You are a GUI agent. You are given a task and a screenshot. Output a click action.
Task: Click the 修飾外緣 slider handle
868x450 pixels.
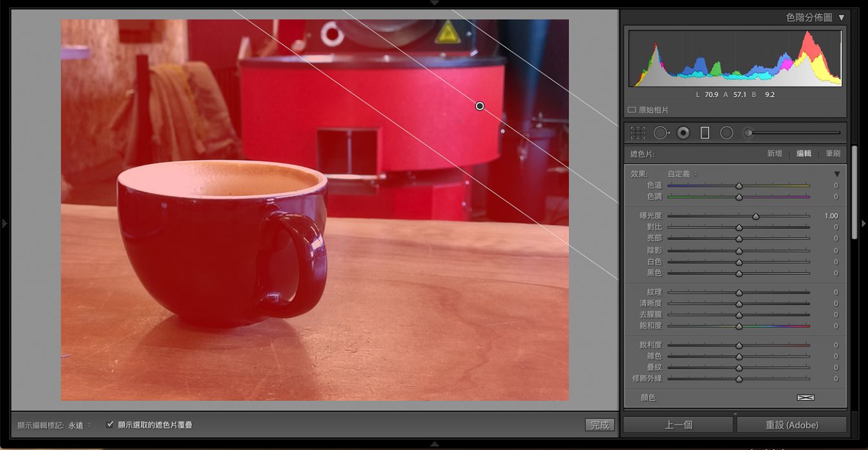(x=739, y=379)
